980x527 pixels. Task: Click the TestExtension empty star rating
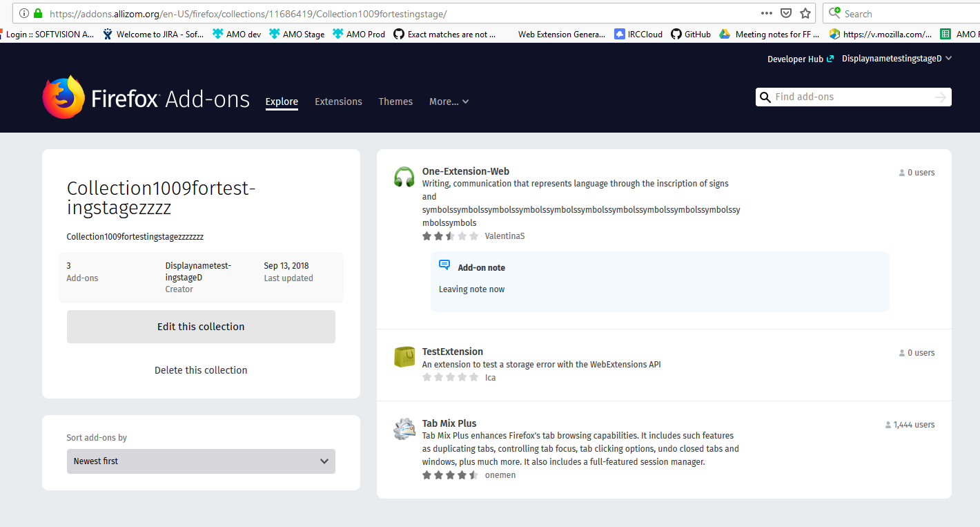[x=450, y=377]
